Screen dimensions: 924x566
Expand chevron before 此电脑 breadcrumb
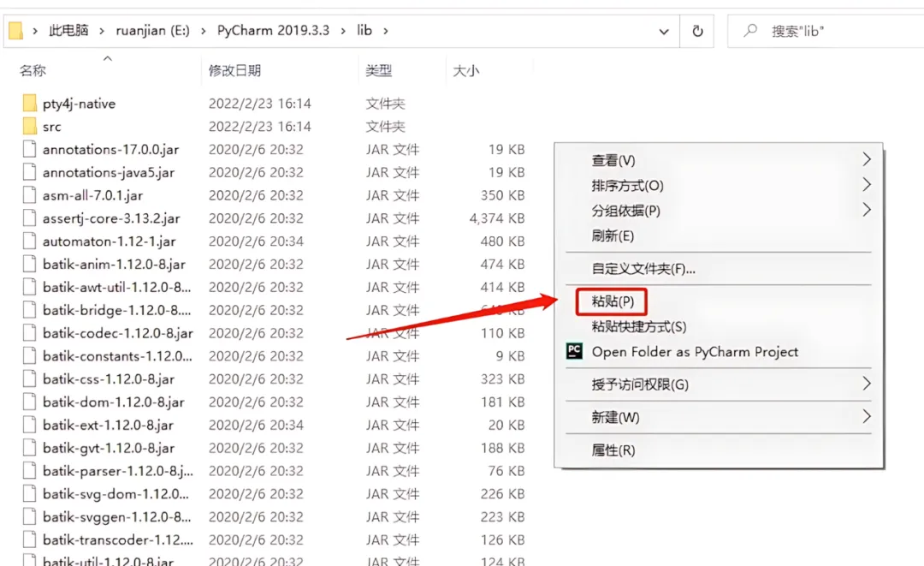(x=35, y=31)
